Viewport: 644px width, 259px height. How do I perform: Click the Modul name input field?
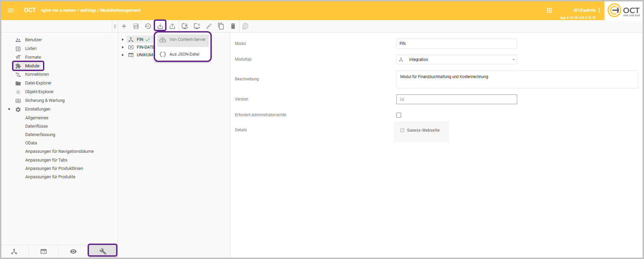(x=456, y=44)
